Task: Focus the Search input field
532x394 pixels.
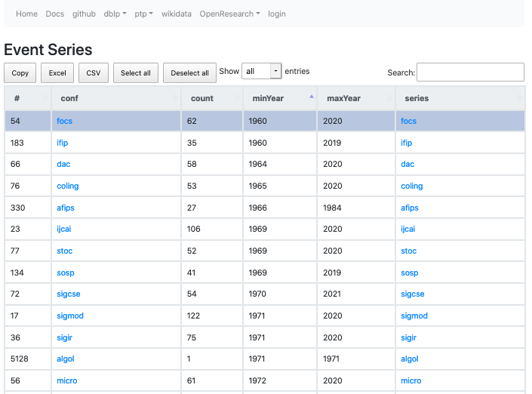Action: (x=470, y=72)
